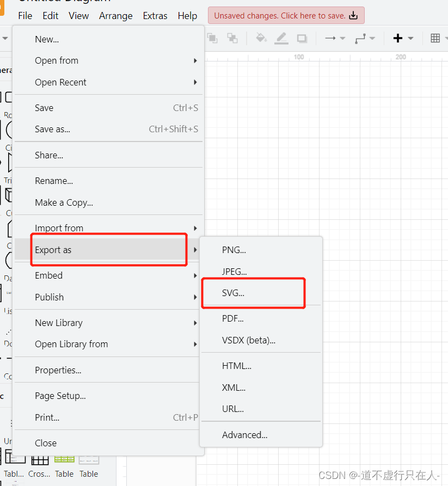
Task: Open the File menu
Action: (x=25, y=15)
